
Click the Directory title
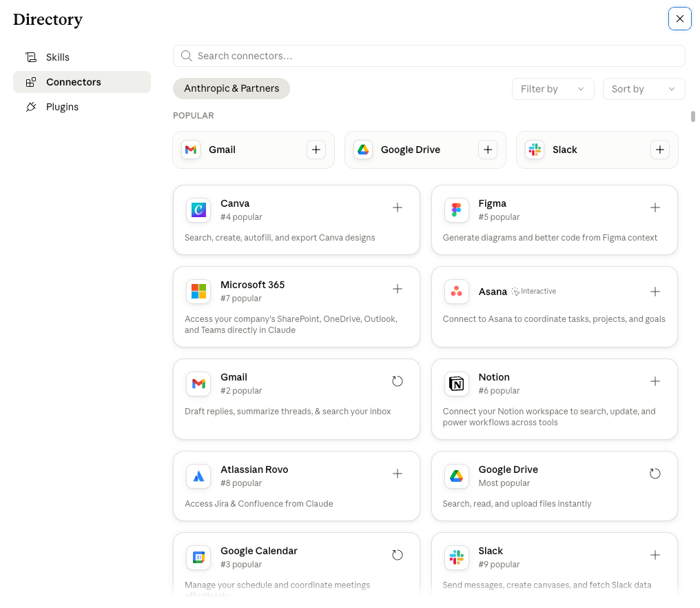pyautogui.click(x=48, y=20)
